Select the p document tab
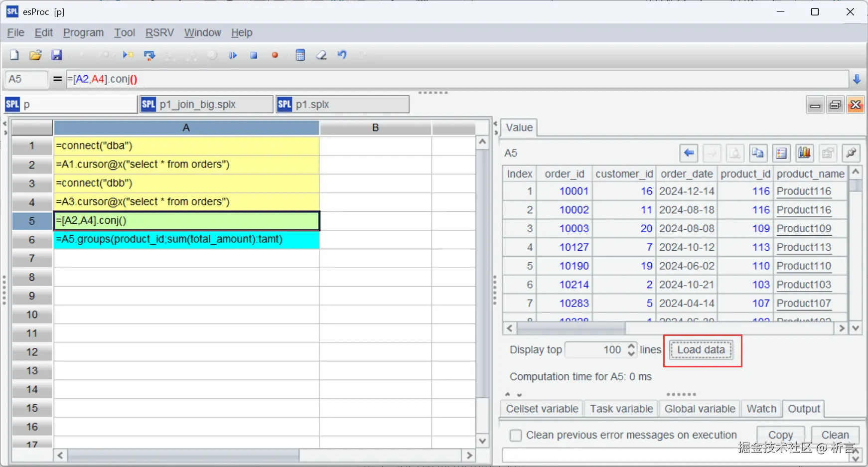This screenshot has width=868, height=467. click(70, 105)
